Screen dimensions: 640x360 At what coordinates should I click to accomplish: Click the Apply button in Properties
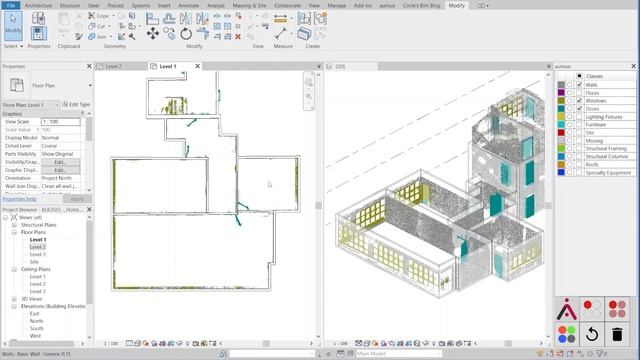point(77,199)
